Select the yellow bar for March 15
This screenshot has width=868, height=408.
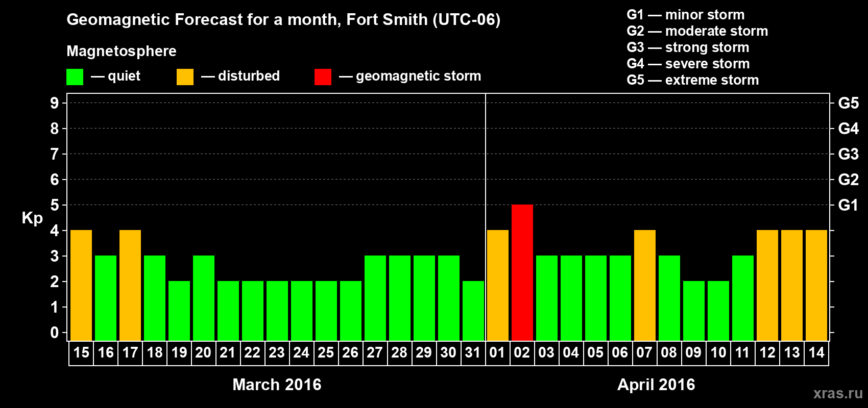[x=81, y=285]
